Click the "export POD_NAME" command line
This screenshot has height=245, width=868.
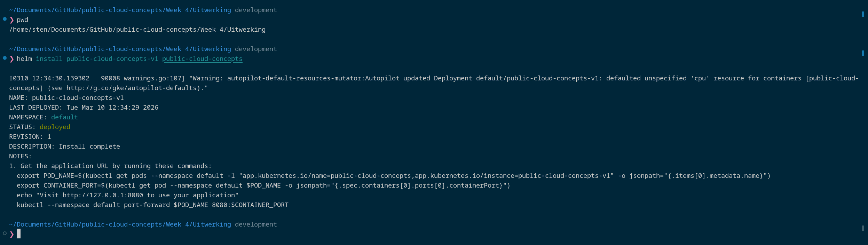pyautogui.click(x=393, y=176)
